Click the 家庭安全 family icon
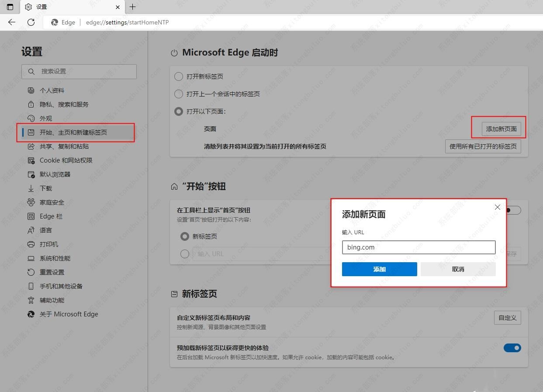 [x=31, y=202]
